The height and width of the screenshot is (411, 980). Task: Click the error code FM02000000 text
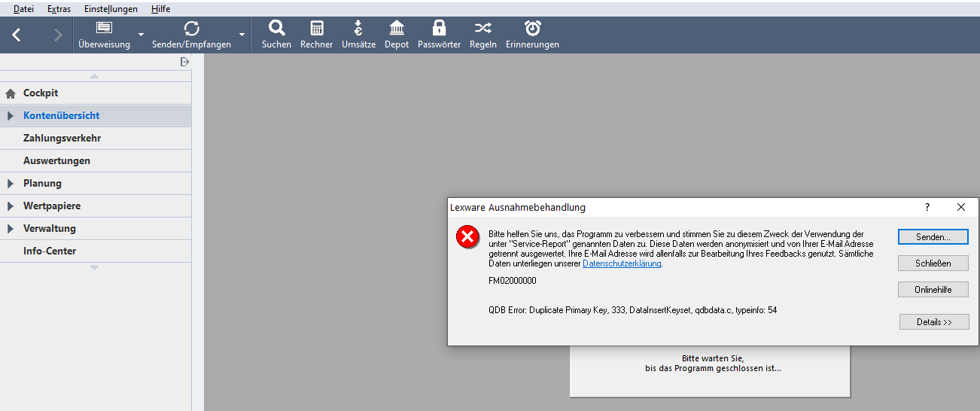(513, 281)
